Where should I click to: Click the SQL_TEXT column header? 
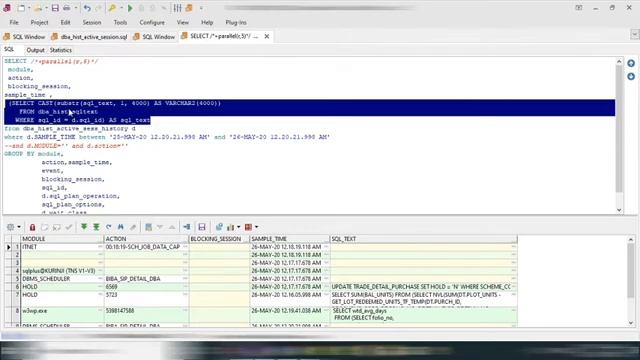click(423, 239)
